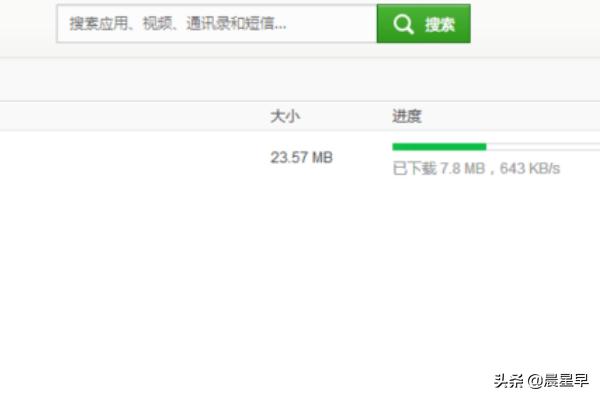Click the 头条 watermark label
This screenshot has width=600, height=400.
(509, 381)
